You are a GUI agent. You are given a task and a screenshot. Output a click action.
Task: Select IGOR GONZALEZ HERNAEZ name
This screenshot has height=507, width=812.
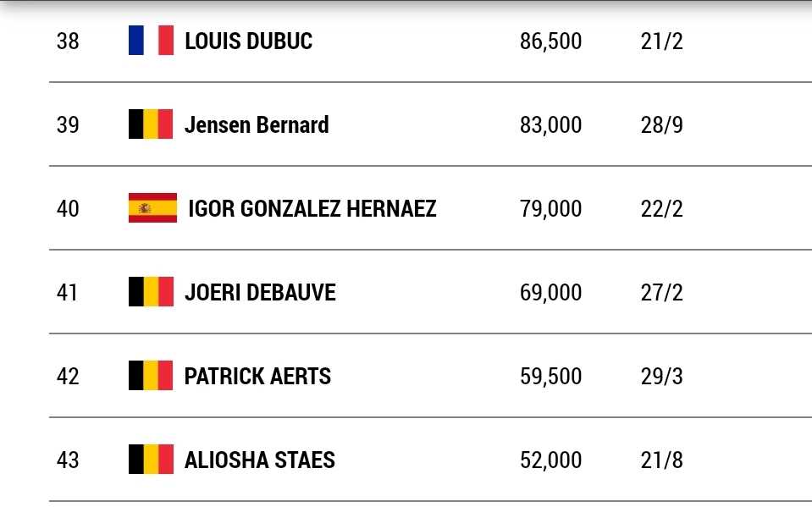click(312, 209)
